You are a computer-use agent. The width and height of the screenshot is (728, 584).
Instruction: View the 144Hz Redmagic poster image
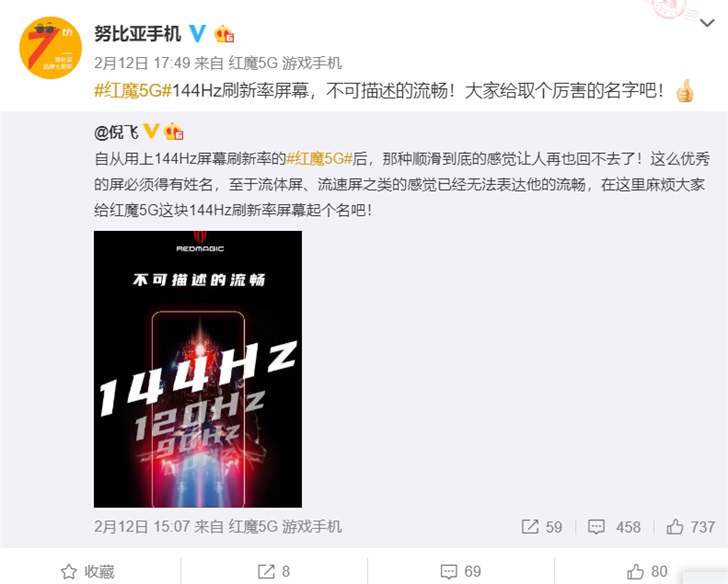coord(198,369)
